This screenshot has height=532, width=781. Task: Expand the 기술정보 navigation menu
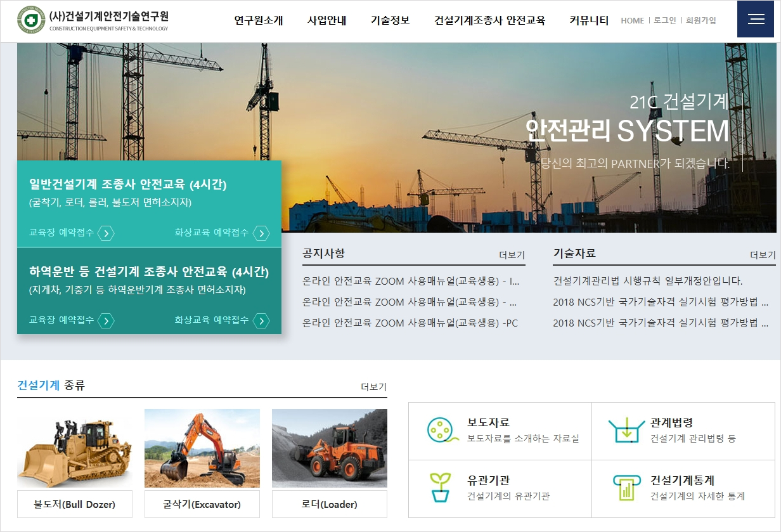point(389,20)
